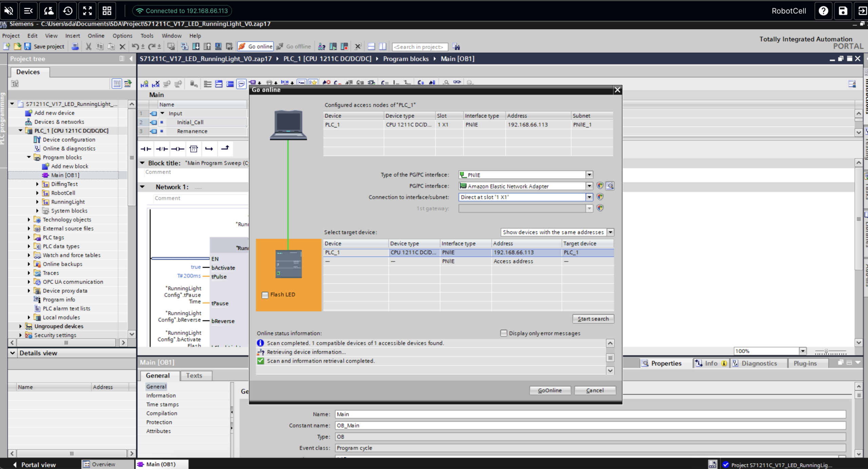Click the Download to device icon
The height and width of the screenshot is (469, 868).
pos(196,46)
